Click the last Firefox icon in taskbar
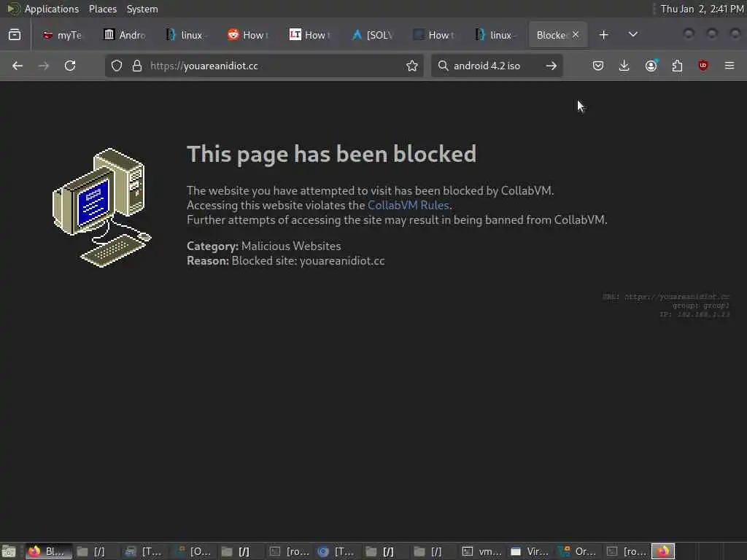This screenshot has width=747, height=560. (x=663, y=551)
